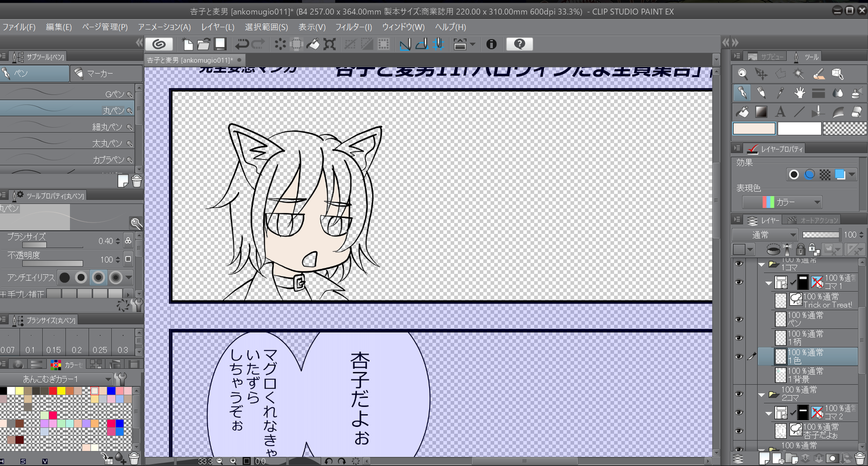This screenshot has height=466, width=868.
Task: Choose the 0.25 brush size preset
Action: click(x=100, y=342)
